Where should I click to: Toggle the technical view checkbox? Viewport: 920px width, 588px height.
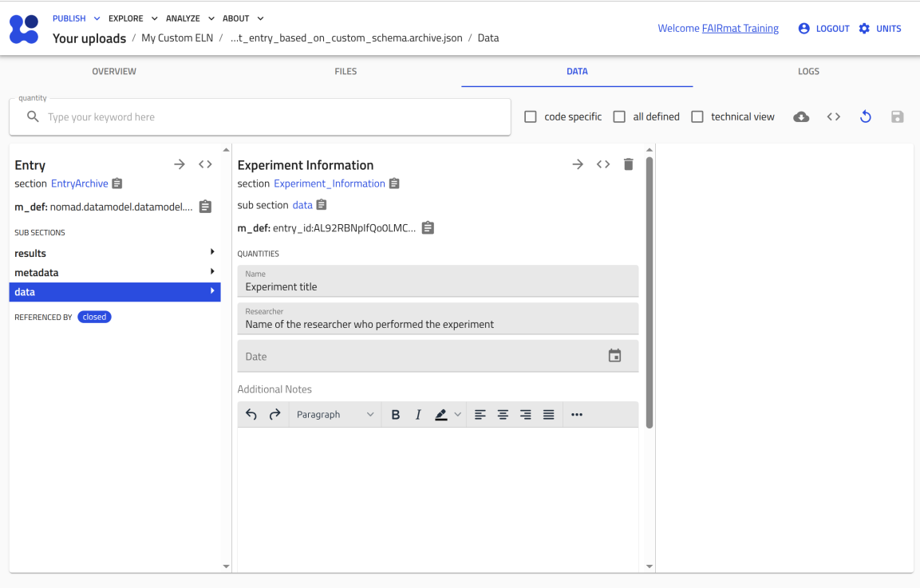[697, 117]
